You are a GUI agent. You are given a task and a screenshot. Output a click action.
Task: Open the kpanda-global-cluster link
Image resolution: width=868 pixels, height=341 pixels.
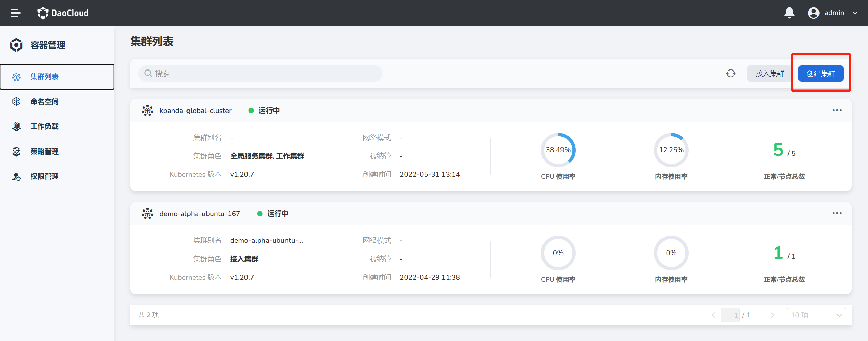(195, 111)
